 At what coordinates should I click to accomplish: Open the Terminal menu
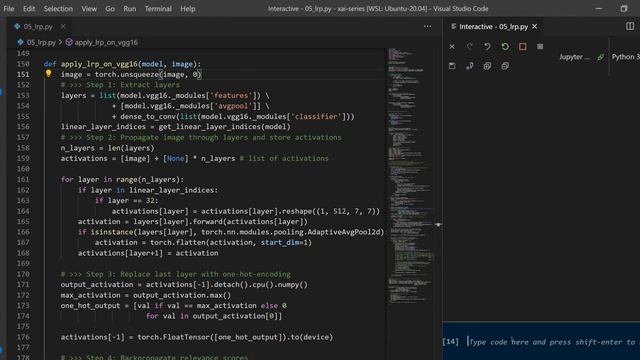point(158,9)
